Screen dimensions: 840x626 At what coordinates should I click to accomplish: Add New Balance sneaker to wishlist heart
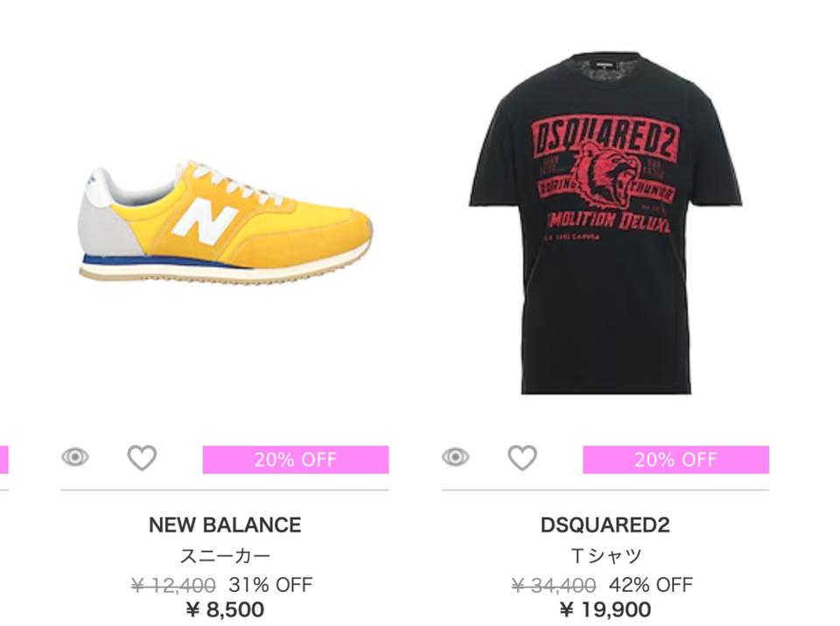(142, 458)
